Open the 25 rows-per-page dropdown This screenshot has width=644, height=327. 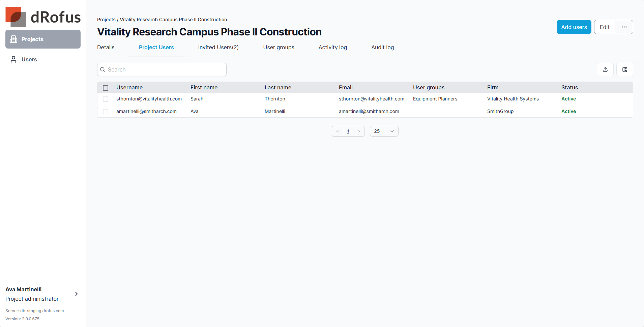point(384,131)
